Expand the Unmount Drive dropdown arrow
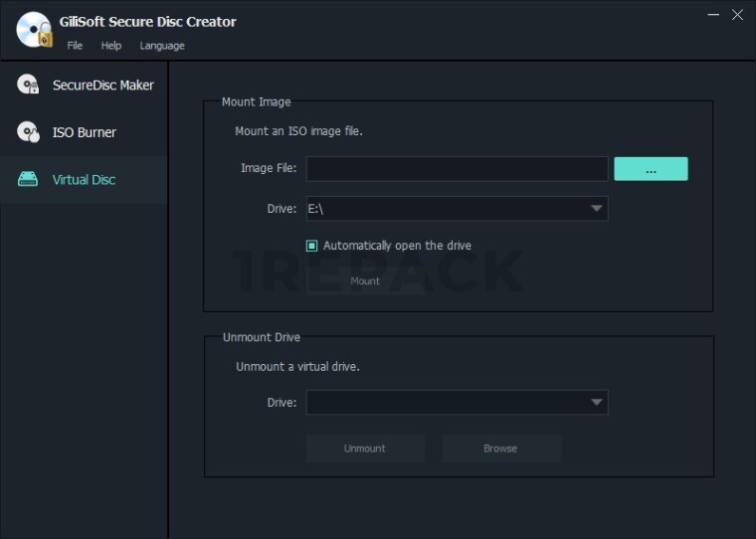Viewport: 756px width, 539px height. tap(596, 403)
